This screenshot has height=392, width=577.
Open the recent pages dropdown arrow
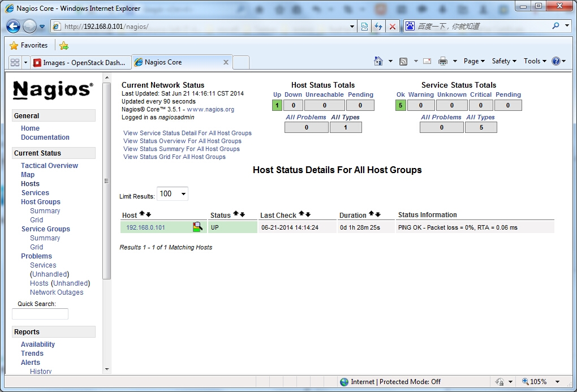tap(42, 27)
